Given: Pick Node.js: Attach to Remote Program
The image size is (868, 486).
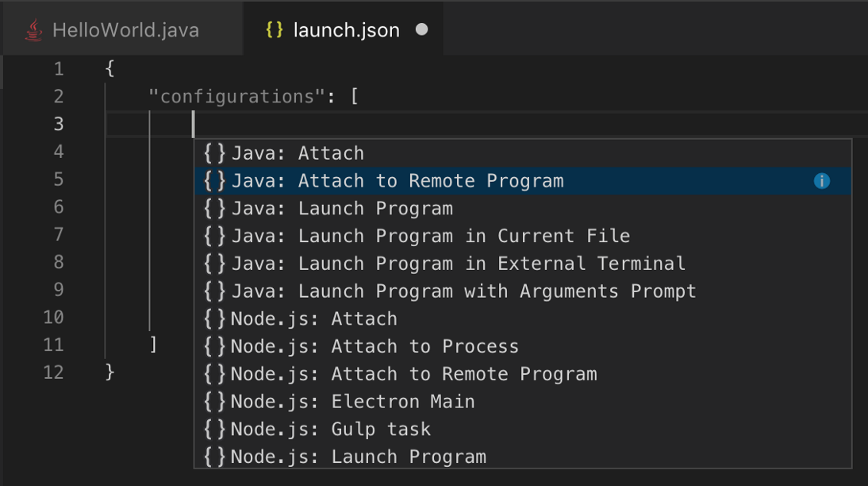Looking at the screenshot, I should click(413, 374).
